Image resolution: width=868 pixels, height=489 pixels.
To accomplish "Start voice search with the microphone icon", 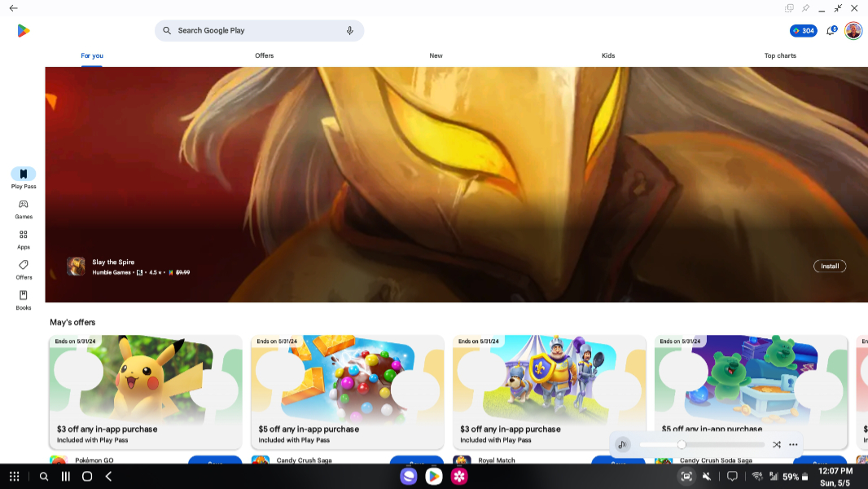I will pyautogui.click(x=350, y=30).
